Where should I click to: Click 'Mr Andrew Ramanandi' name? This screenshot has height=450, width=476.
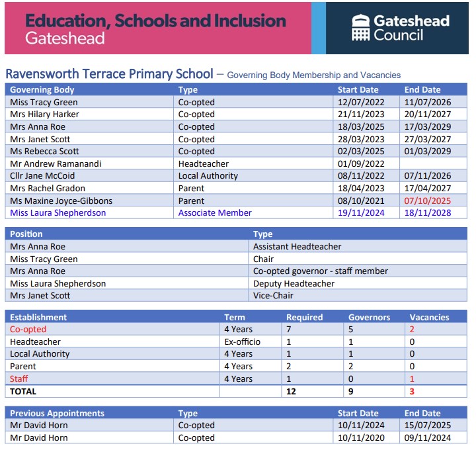tap(56, 163)
